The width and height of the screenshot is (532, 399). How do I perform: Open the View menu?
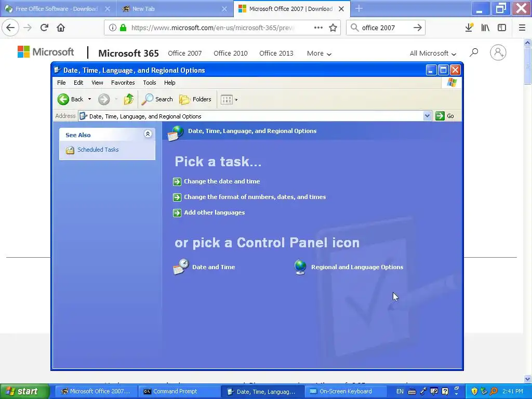tap(97, 83)
